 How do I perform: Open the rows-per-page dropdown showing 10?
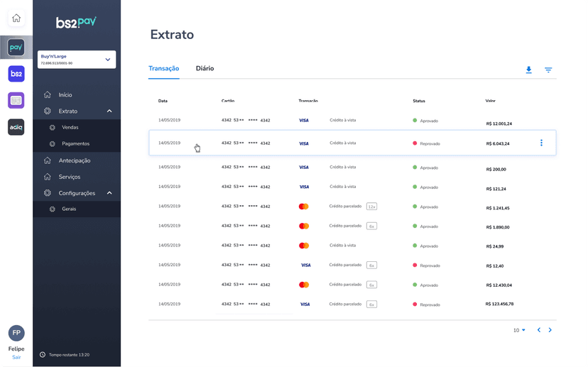519,330
